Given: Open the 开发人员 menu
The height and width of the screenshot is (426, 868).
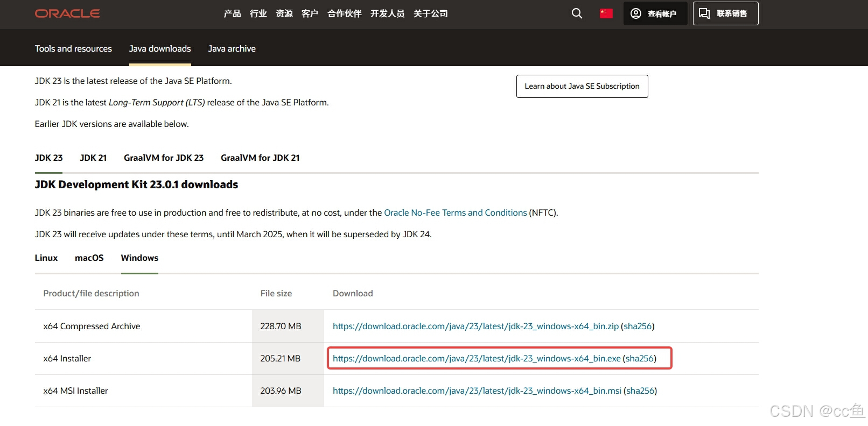Looking at the screenshot, I should 388,13.
